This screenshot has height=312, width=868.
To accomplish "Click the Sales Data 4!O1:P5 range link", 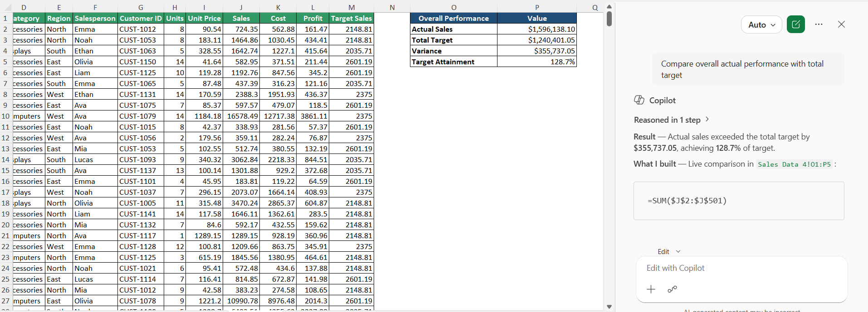I will pos(794,164).
